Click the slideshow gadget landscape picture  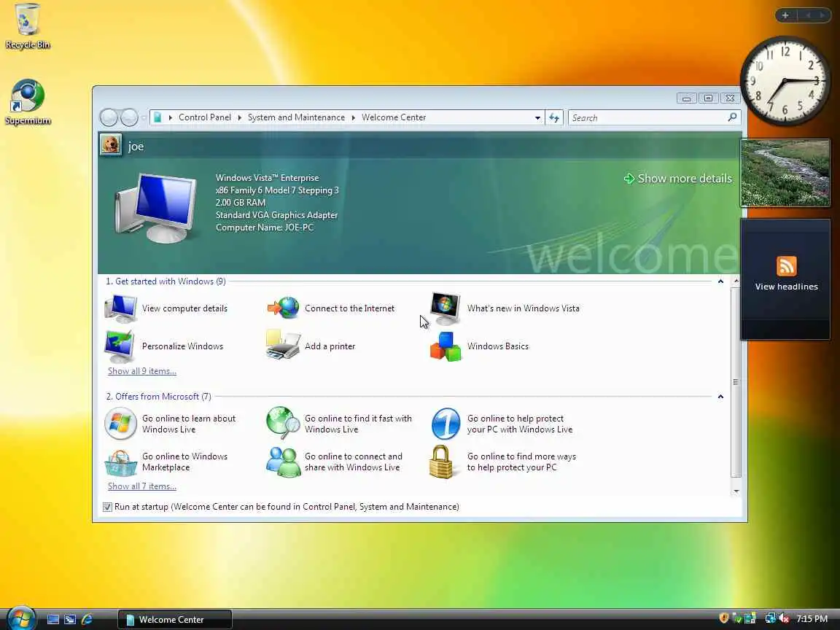click(785, 173)
